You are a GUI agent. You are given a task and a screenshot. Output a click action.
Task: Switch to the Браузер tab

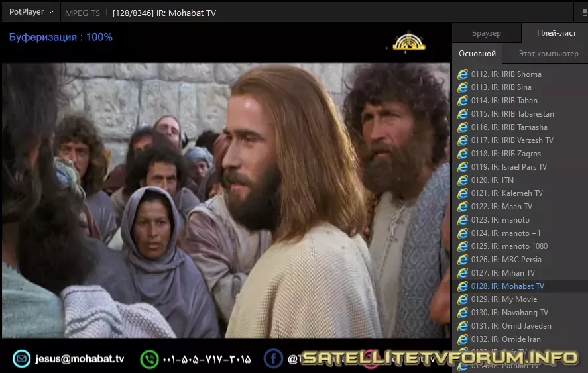(487, 33)
